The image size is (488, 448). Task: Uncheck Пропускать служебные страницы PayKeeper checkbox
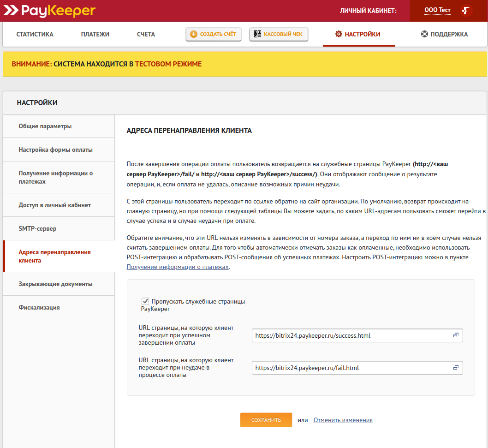click(145, 301)
